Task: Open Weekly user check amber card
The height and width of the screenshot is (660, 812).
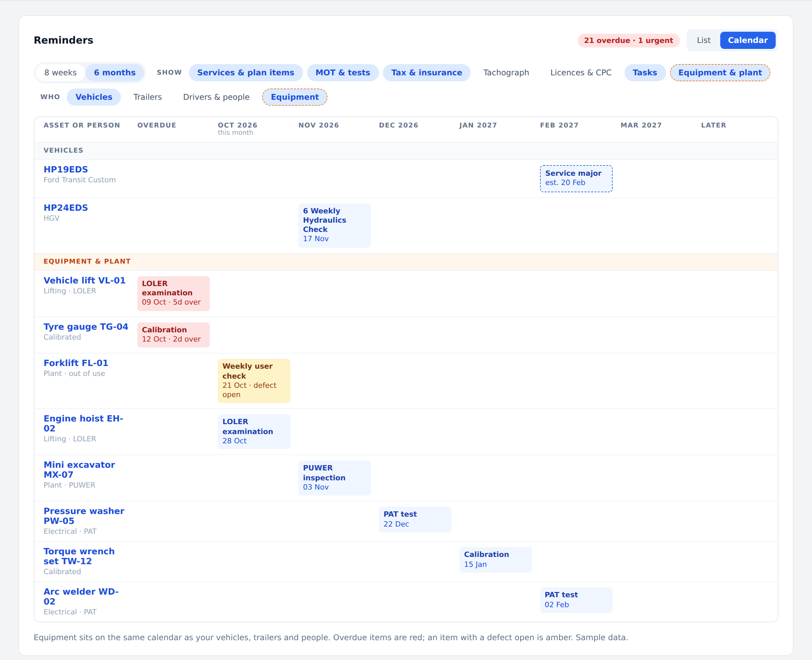Action: pyautogui.click(x=254, y=381)
